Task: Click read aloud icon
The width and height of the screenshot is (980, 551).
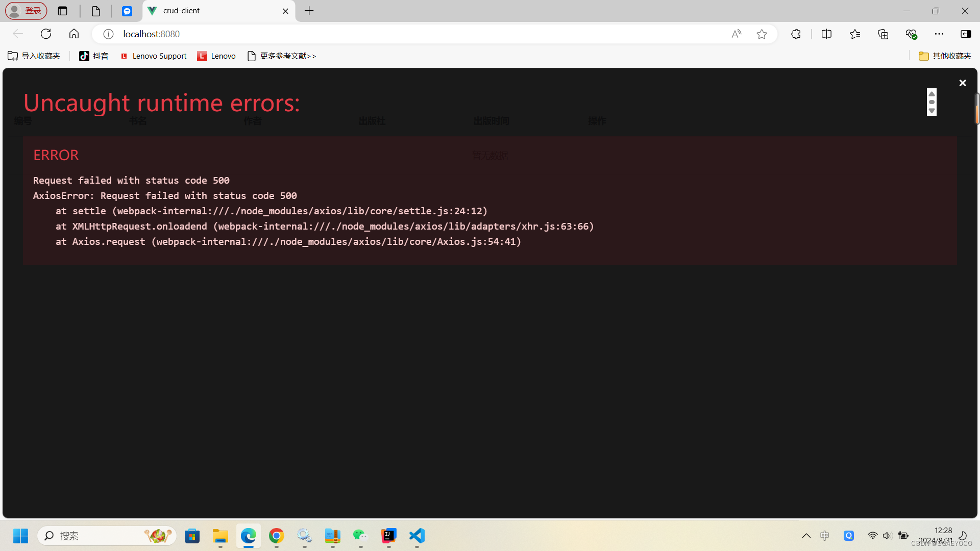Action: (x=736, y=34)
